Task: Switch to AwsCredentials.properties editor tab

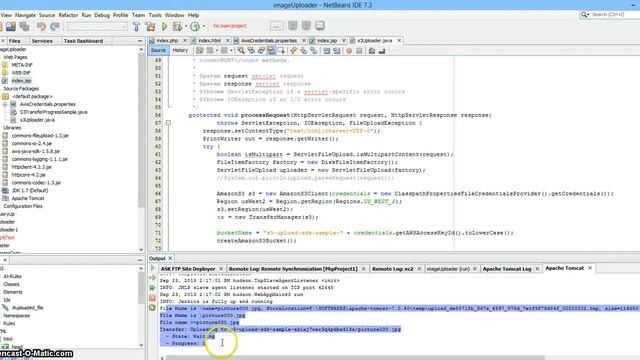Action: [269, 41]
